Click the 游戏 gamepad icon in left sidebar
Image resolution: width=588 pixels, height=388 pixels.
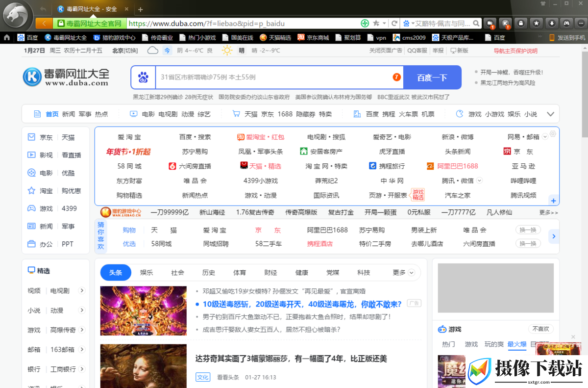coord(31,208)
